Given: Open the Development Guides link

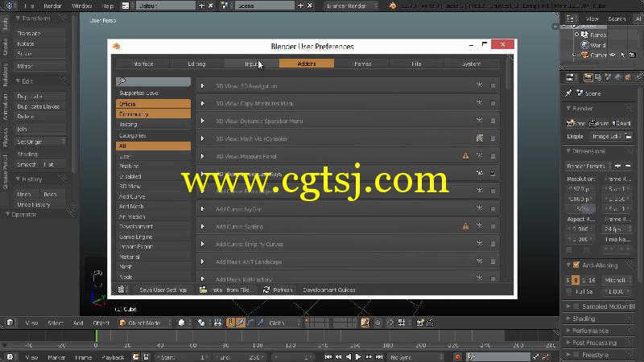Looking at the screenshot, I should [x=328, y=290].
